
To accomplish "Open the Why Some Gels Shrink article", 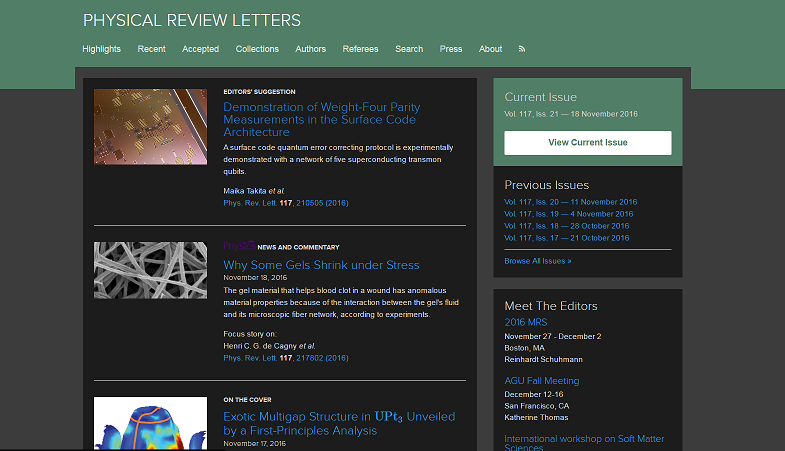I will pyautogui.click(x=321, y=265).
